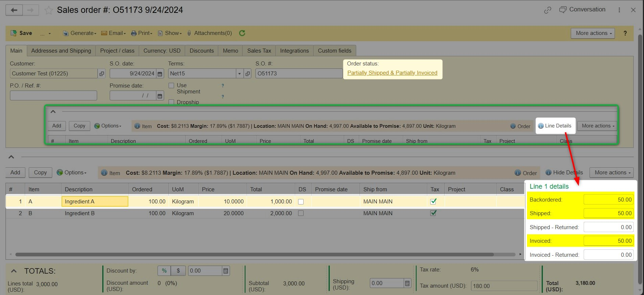Switch to the Integrations tab
Image resolution: width=644 pixels, height=295 pixels.
pos(294,51)
